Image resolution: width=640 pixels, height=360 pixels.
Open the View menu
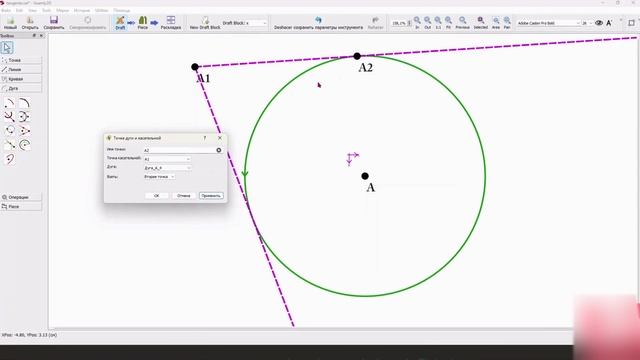[x=33, y=10]
